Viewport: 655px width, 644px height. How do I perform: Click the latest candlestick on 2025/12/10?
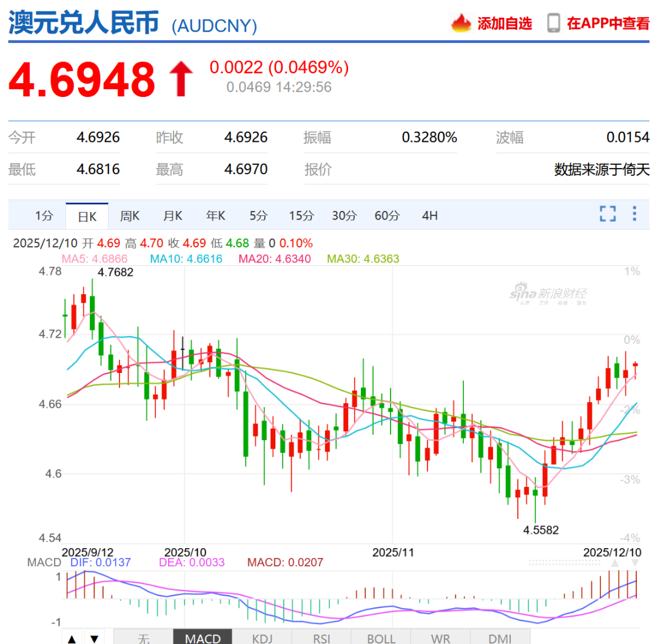pyautogui.click(x=635, y=364)
